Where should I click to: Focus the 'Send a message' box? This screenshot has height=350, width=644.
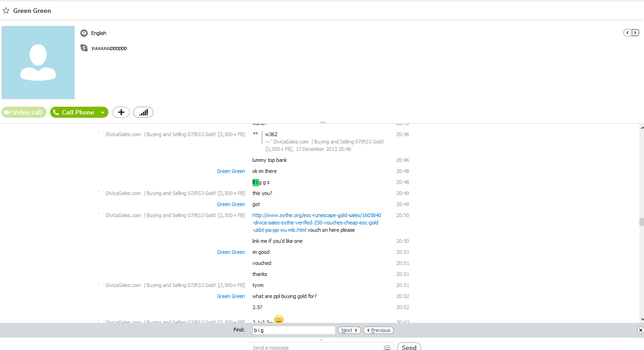coord(316,347)
